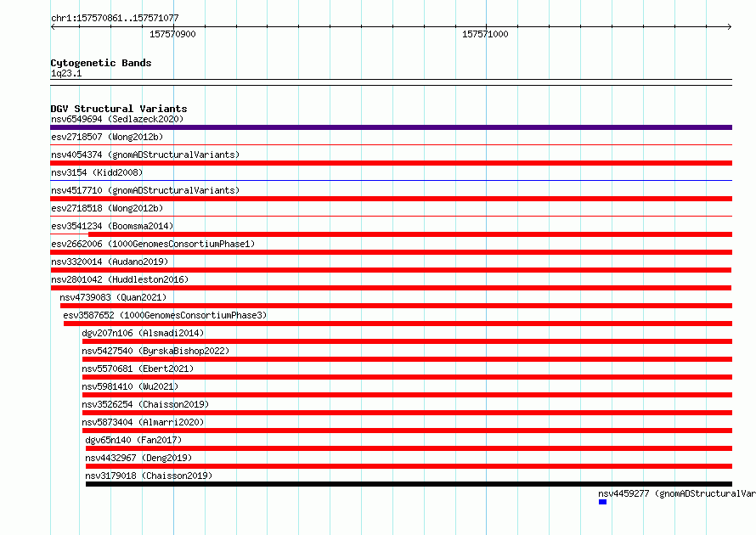Open nsv5570681 (Ebert2021) label
This screenshot has width=756, height=535.
coord(138,369)
